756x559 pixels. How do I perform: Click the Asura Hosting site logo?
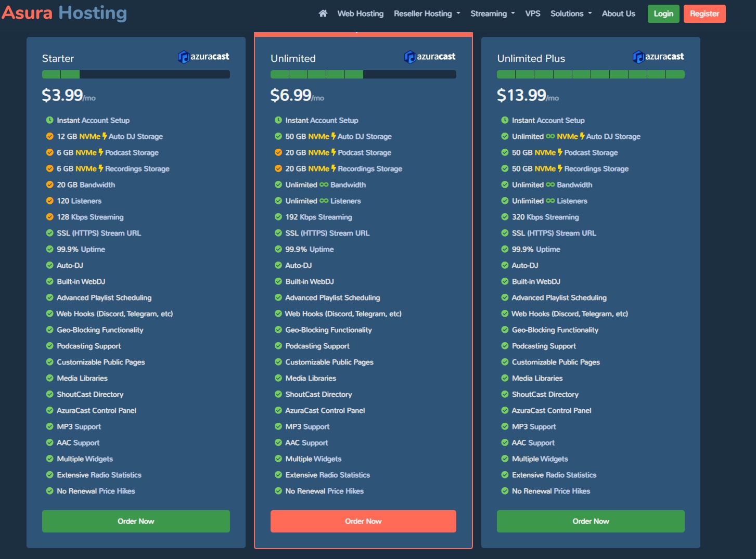point(65,13)
